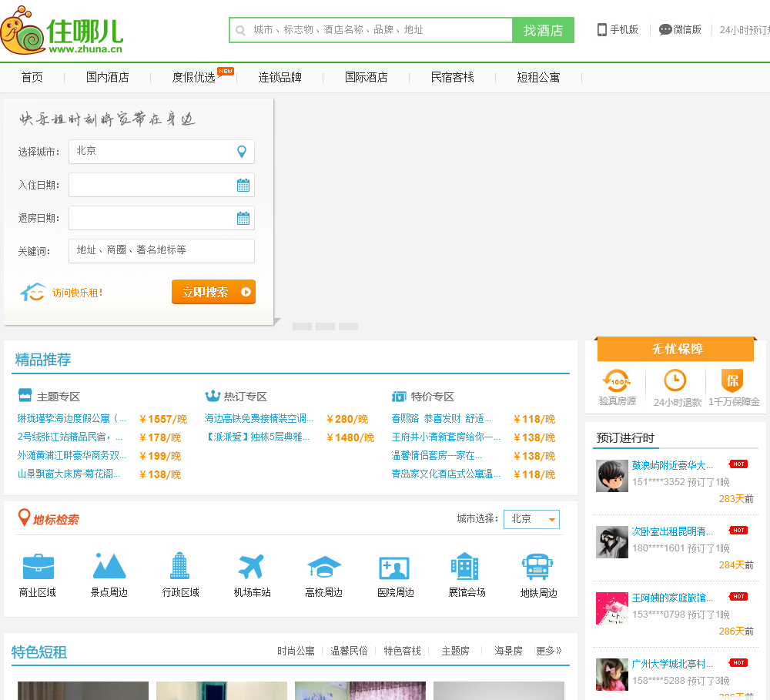Viewport: 770px width, 700px height.
Task: Open 时尚公寓 category link
Action: click(x=296, y=651)
